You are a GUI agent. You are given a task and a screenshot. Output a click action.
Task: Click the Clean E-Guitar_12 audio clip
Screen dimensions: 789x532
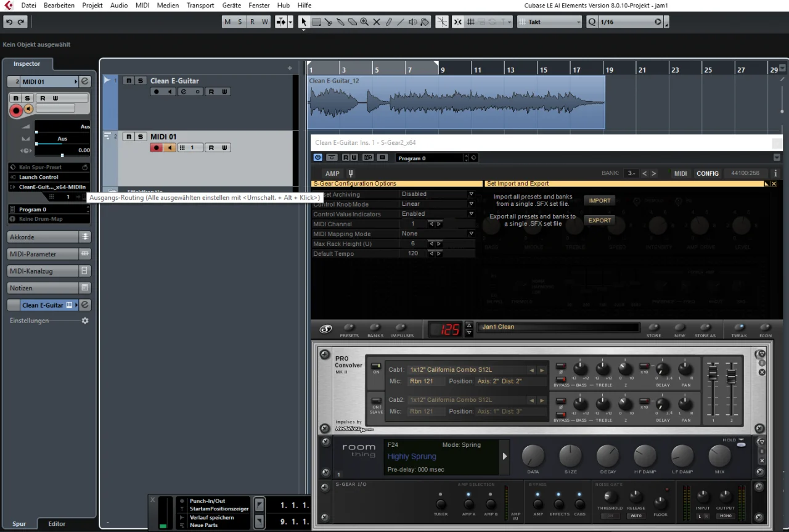[456, 102]
